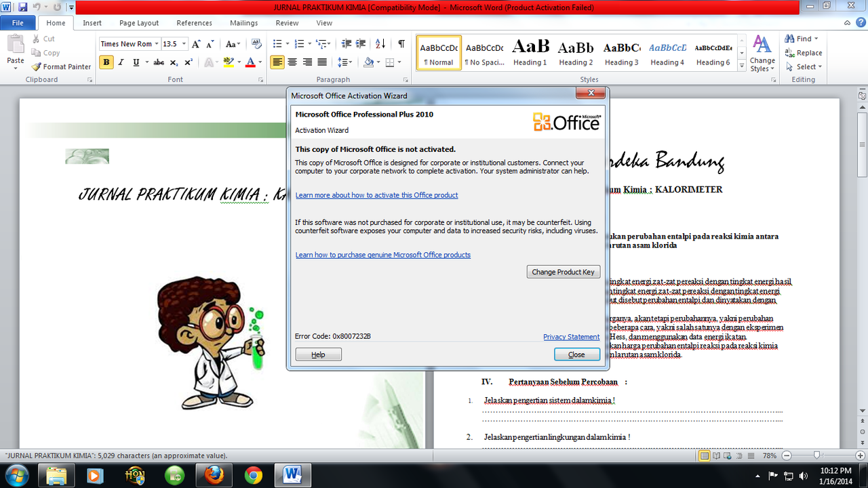Toggle Justify alignment

tap(323, 62)
